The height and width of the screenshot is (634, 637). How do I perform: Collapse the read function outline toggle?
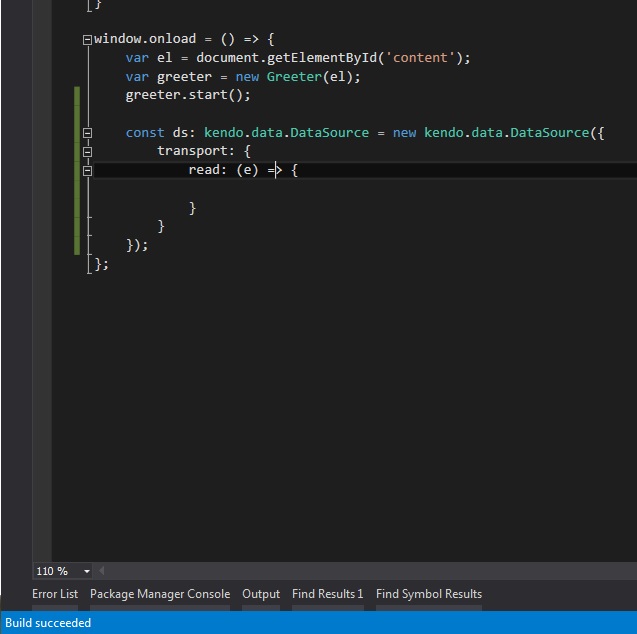(87, 171)
